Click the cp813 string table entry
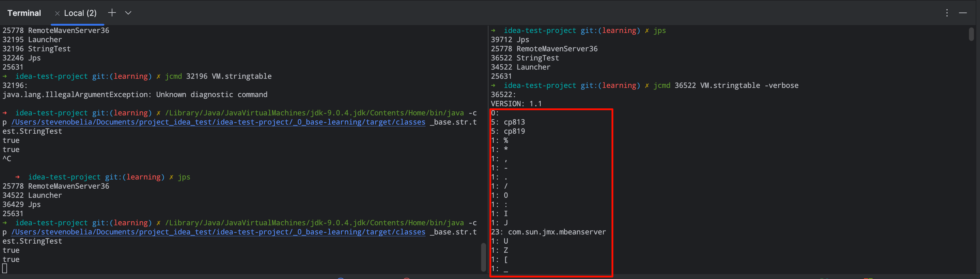 tap(514, 122)
